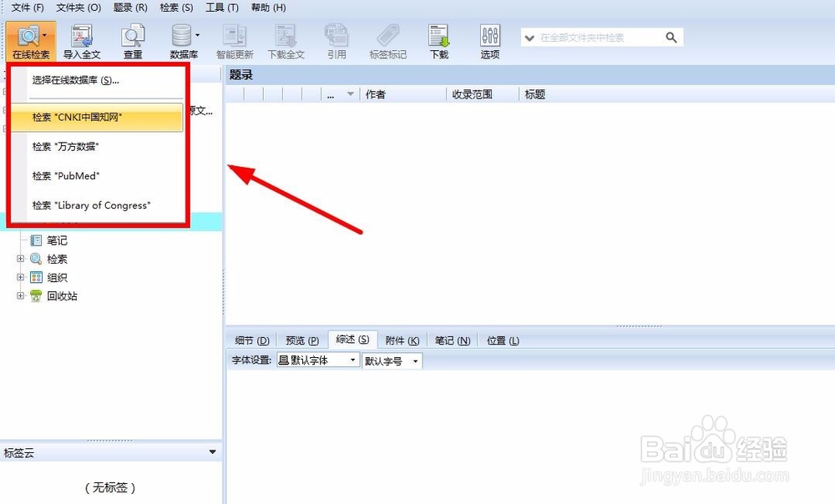Open the 文件 (F) menu

point(28,8)
